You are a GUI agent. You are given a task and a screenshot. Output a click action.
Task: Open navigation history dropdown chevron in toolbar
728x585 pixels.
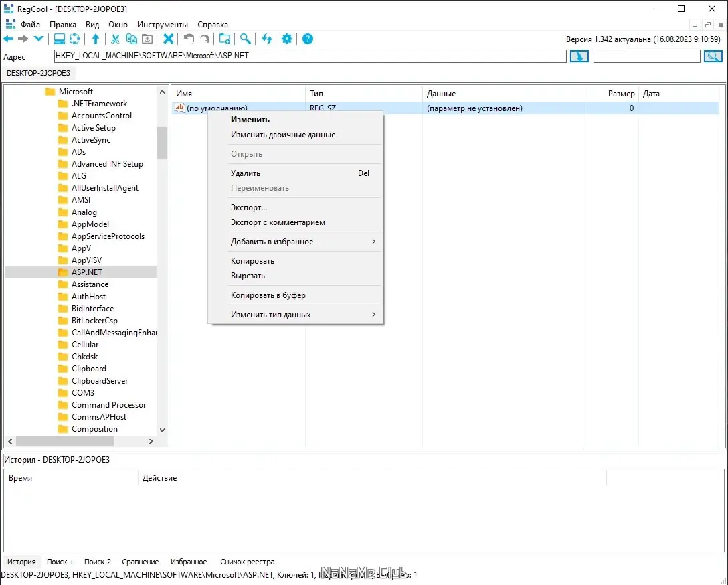[x=39, y=39]
